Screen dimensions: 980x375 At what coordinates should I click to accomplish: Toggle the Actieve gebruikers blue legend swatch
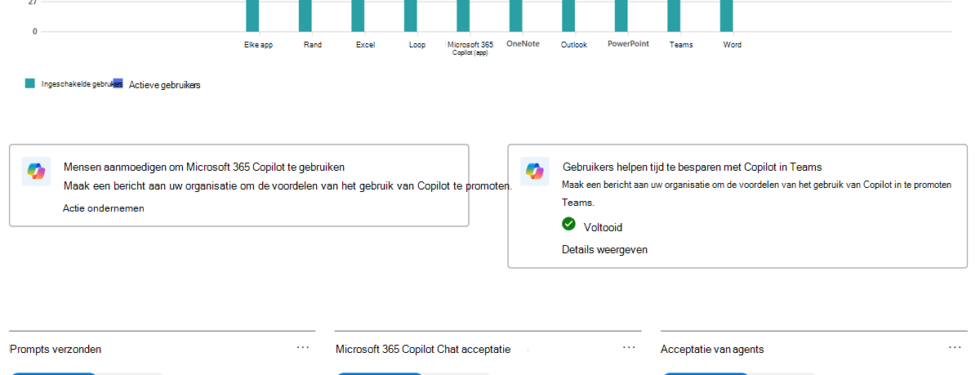coord(118,83)
